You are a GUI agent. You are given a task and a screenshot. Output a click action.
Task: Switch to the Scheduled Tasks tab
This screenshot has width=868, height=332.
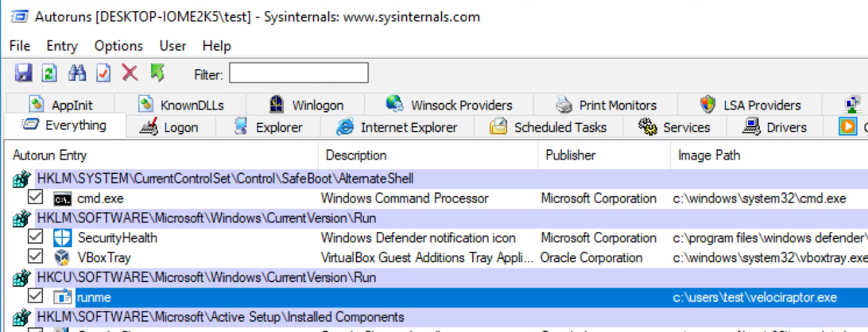548,127
